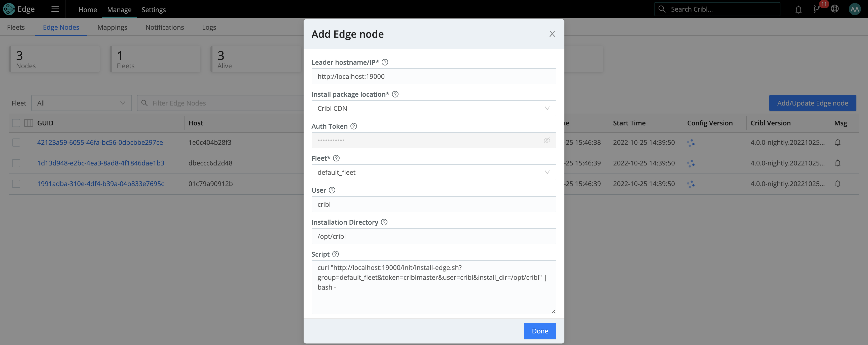
Task: Click the help tooltip beside Leader hostname/IP
Action: (x=385, y=62)
